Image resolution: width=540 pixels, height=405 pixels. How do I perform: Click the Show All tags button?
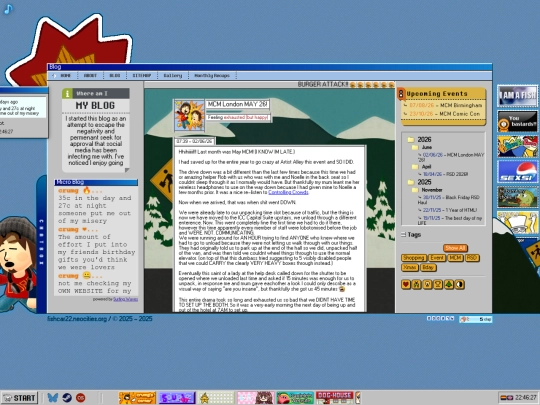coord(455,248)
